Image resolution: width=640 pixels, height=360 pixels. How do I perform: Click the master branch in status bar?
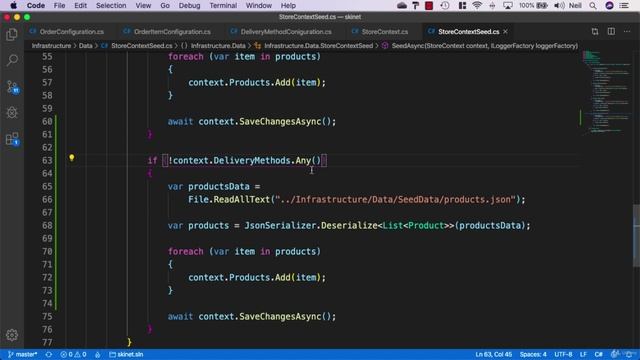click(23, 354)
